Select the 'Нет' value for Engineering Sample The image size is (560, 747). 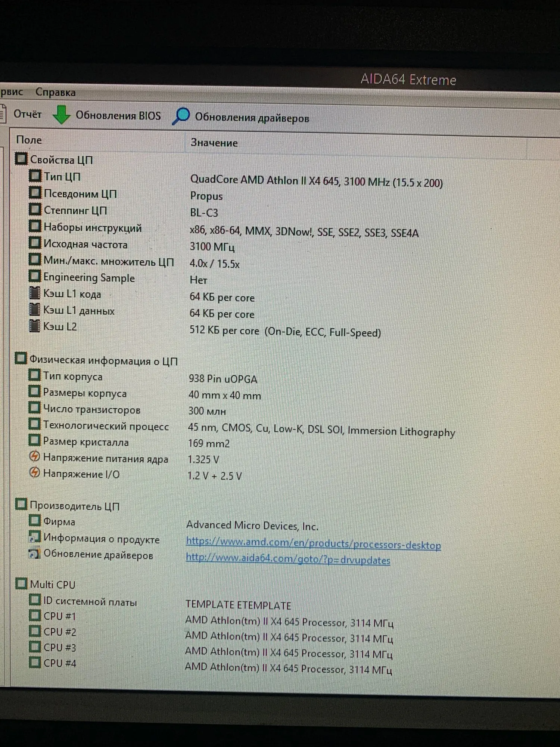[x=198, y=280]
